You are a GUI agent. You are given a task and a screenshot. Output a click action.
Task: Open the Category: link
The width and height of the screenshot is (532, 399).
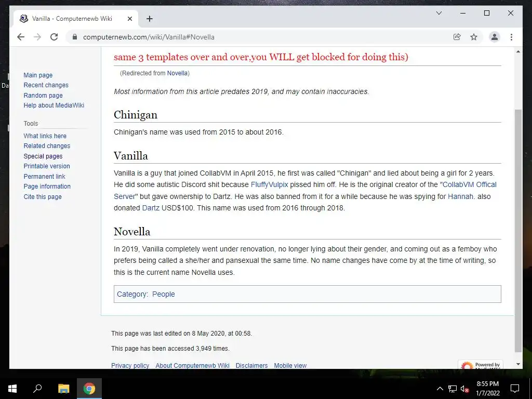coord(132,294)
